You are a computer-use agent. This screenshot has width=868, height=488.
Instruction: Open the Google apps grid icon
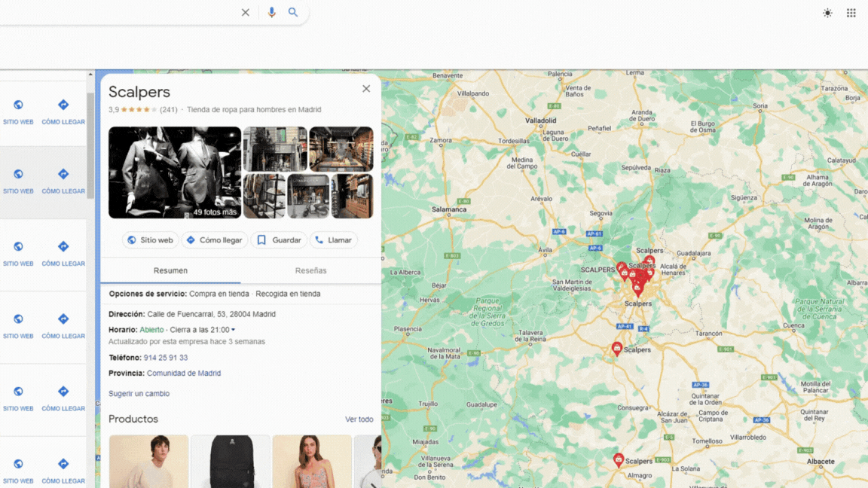(851, 13)
